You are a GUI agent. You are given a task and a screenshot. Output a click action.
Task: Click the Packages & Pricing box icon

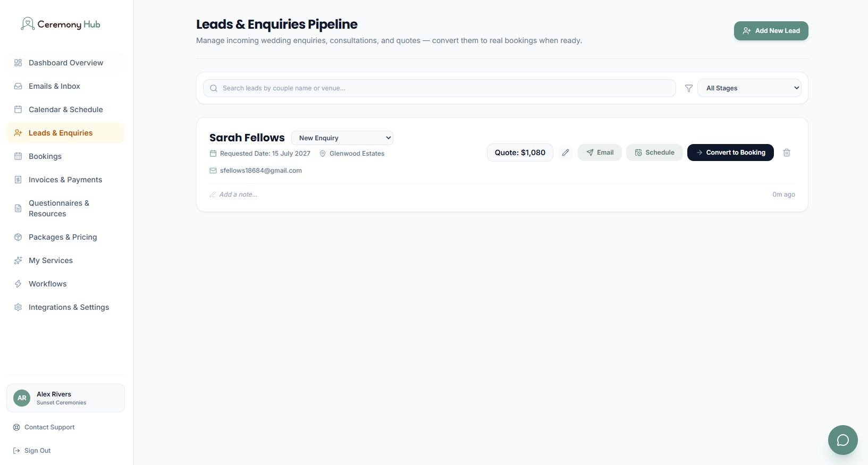(18, 237)
